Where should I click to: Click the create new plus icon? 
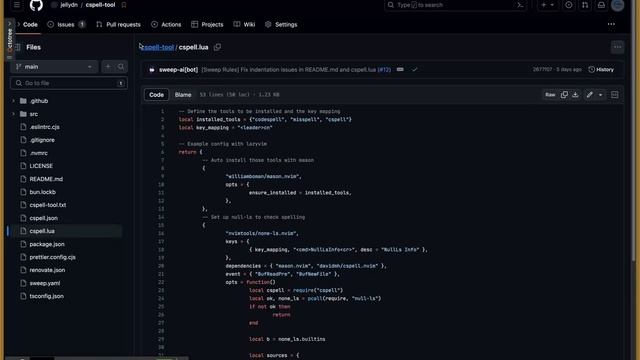pos(544,5)
